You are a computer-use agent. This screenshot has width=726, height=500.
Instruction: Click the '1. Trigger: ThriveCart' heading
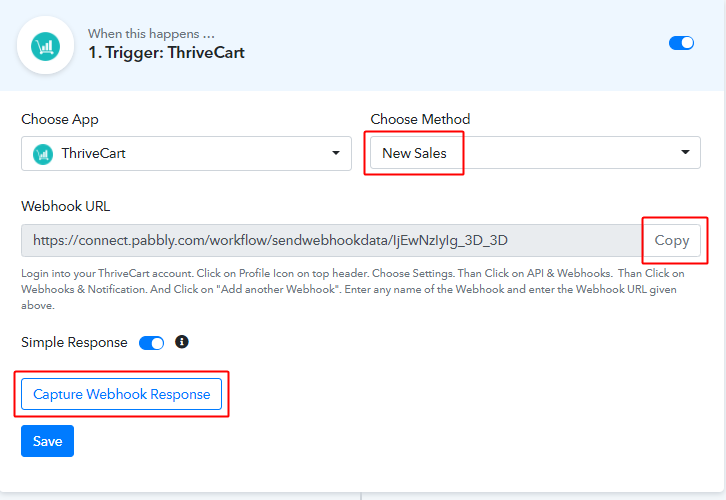pyautogui.click(x=166, y=52)
